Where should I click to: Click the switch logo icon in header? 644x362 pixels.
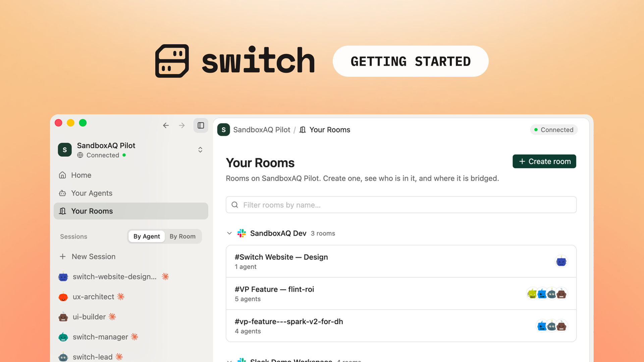[x=172, y=61]
